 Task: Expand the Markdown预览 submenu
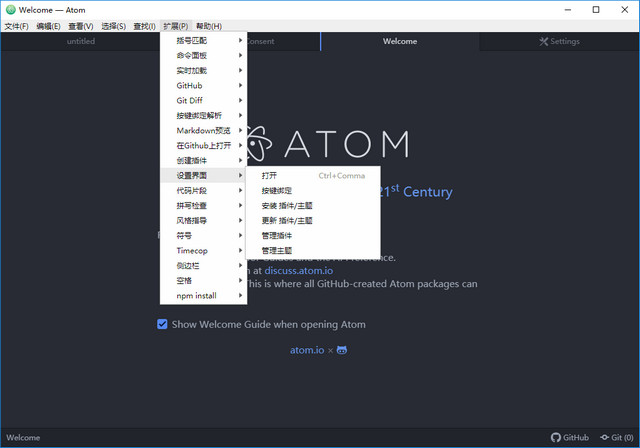(x=204, y=131)
